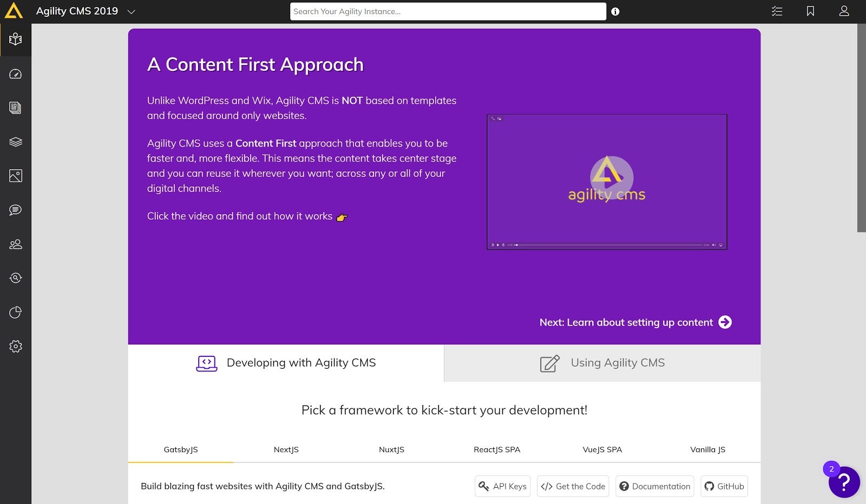Screen dimensions: 866x504
Task: Click the video progress bar
Action: pos(608,245)
